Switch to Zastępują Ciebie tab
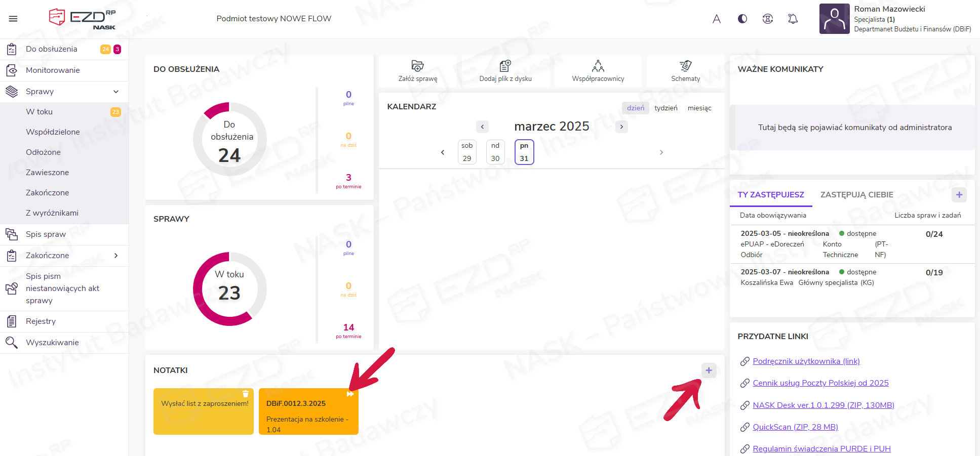980x456 pixels. (856, 195)
